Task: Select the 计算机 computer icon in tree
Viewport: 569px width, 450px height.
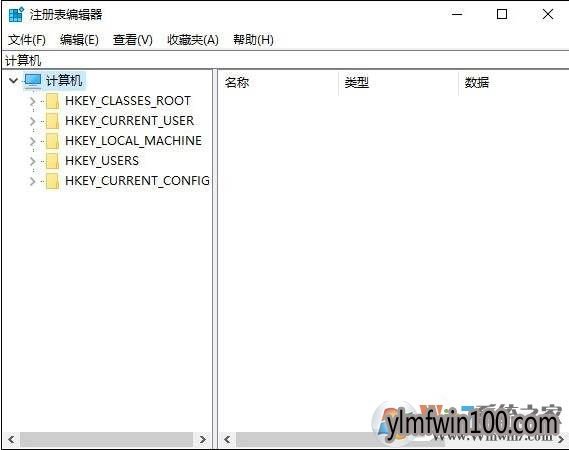Action: pos(33,81)
